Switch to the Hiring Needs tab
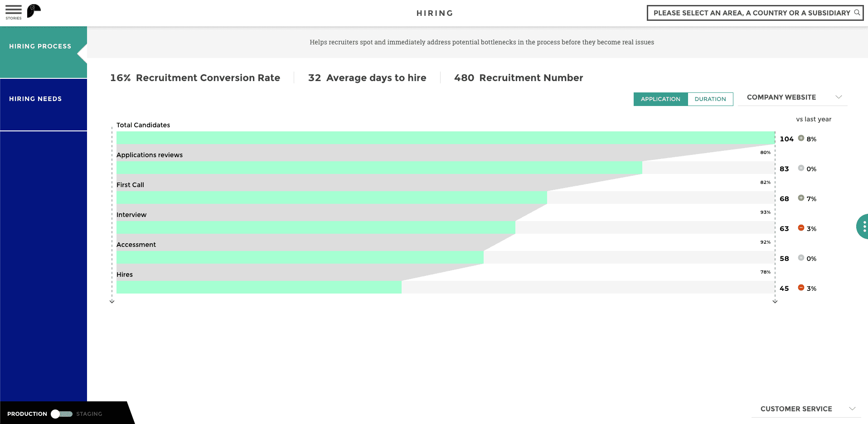 pos(36,99)
